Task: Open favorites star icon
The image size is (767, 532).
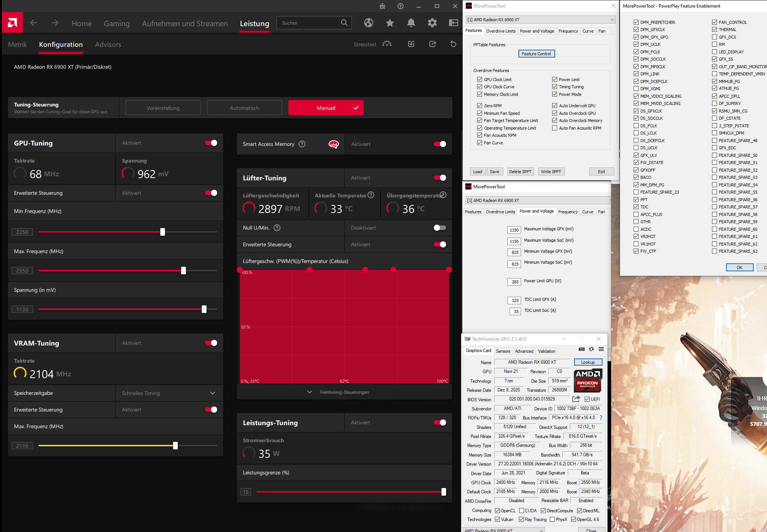Action: point(390,23)
